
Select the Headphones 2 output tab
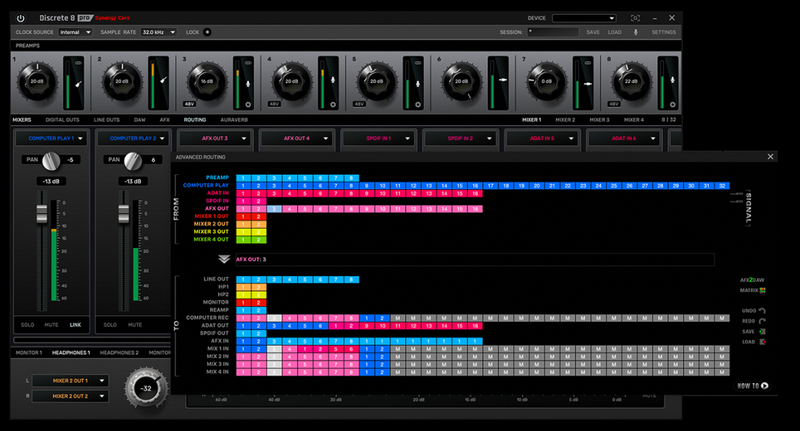point(119,352)
